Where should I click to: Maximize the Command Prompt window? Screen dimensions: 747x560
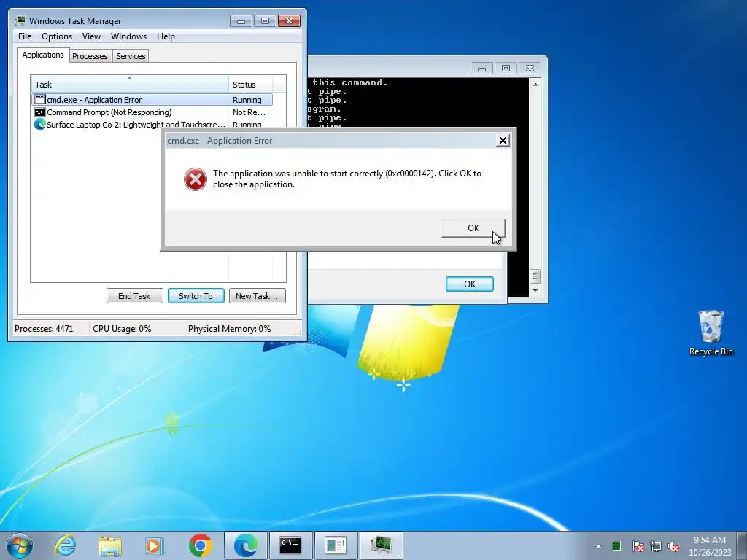click(506, 69)
